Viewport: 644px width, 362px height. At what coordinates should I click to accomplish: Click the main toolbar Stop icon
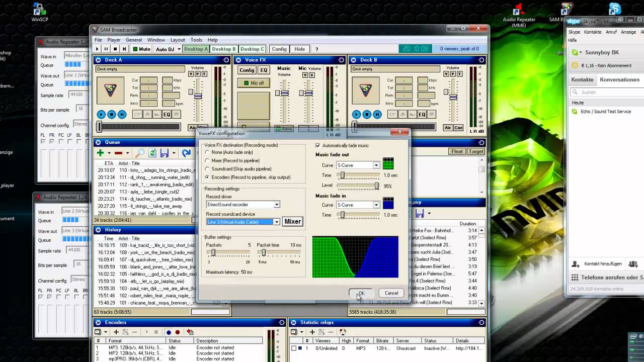click(115, 49)
